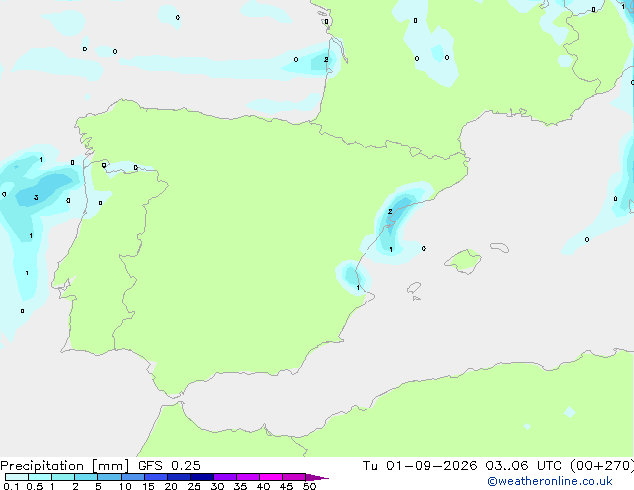Click legend label '0.5'

point(34,486)
